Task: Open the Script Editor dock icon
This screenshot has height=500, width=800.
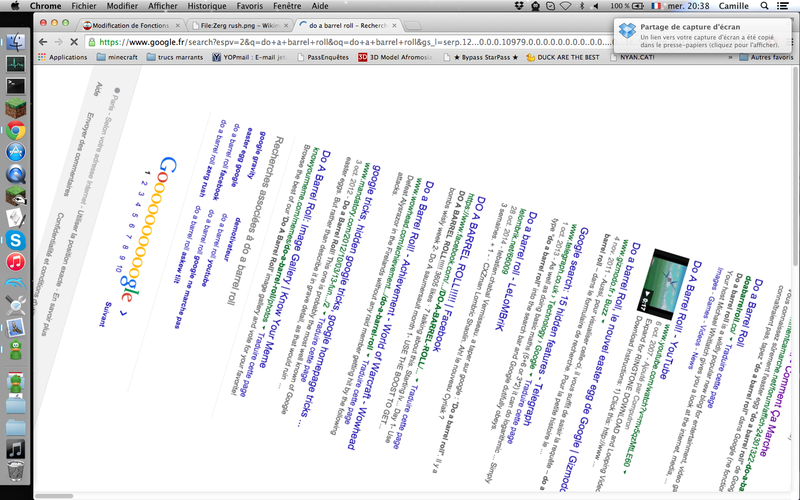Action: point(16,218)
